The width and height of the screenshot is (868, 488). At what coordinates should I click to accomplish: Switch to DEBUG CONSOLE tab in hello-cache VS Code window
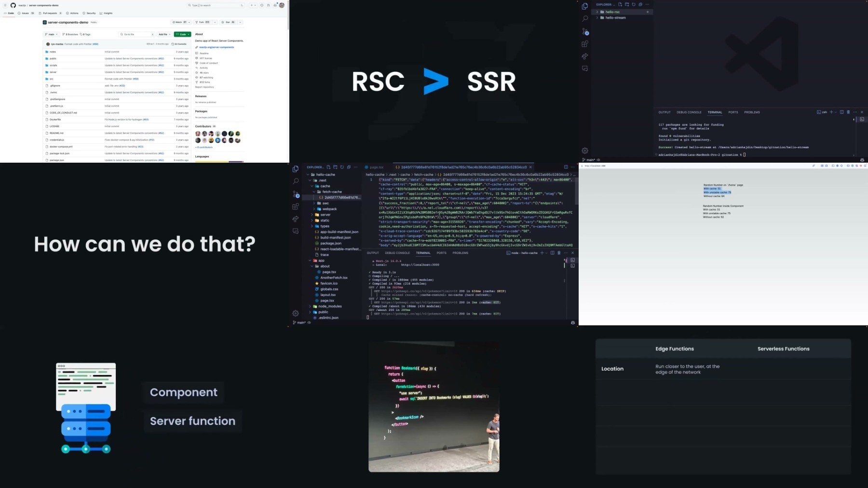point(397,253)
